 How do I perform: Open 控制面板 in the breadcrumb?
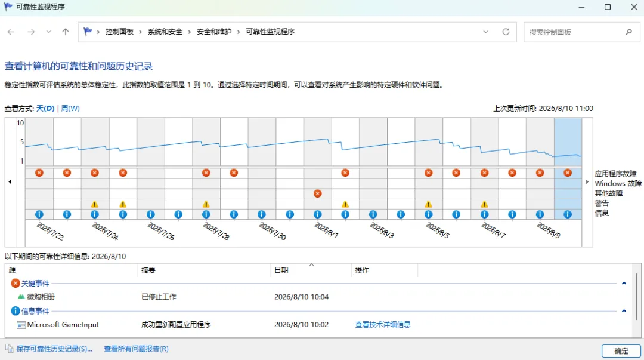click(119, 32)
